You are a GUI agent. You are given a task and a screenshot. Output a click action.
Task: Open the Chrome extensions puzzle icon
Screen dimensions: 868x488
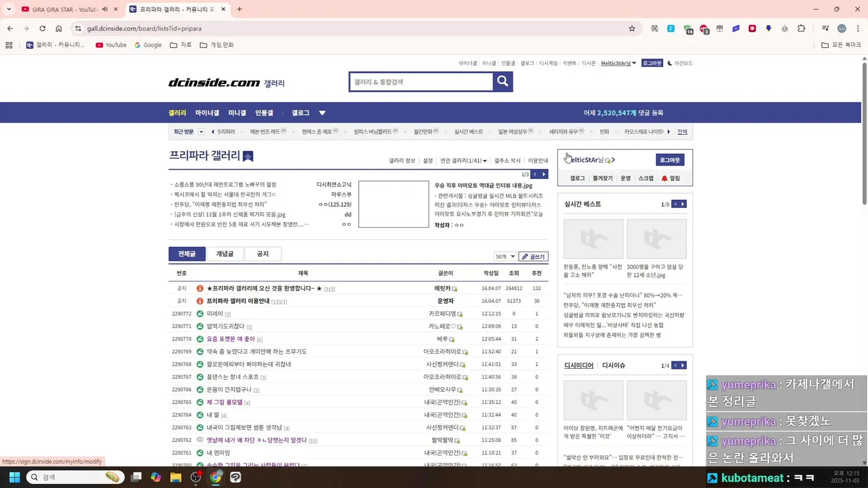[x=802, y=28]
